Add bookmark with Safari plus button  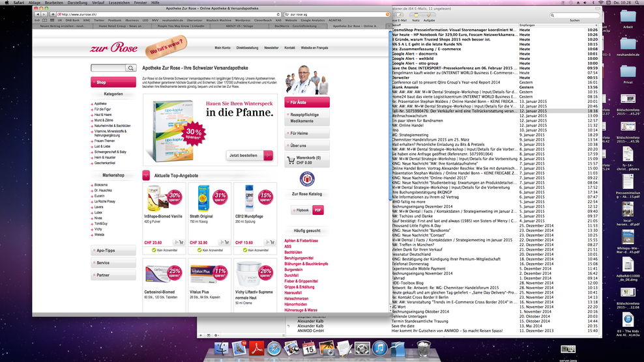coord(53,14)
